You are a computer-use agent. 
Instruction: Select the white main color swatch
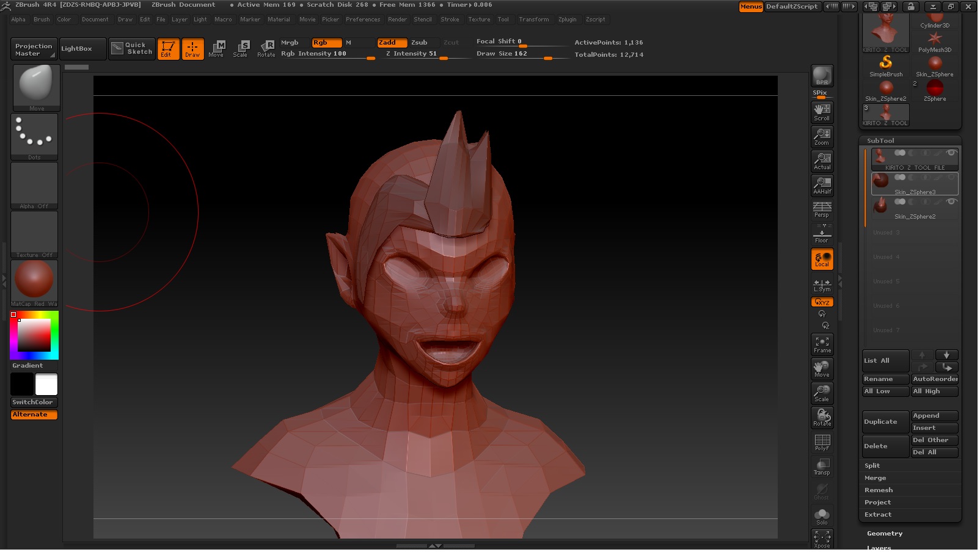click(47, 385)
